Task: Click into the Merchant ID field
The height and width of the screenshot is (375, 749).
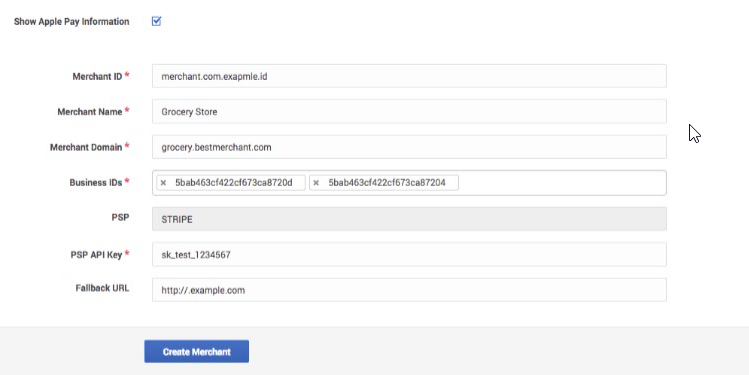Action: coord(409,76)
